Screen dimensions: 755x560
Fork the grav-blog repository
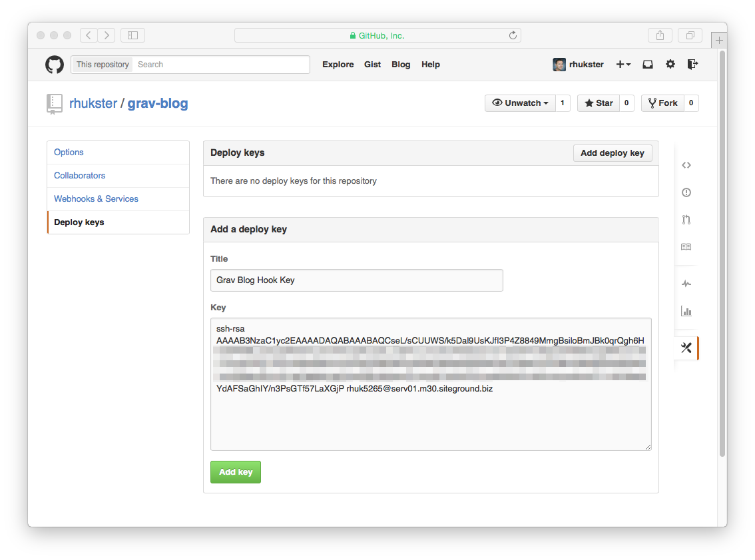[x=662, y=103]
